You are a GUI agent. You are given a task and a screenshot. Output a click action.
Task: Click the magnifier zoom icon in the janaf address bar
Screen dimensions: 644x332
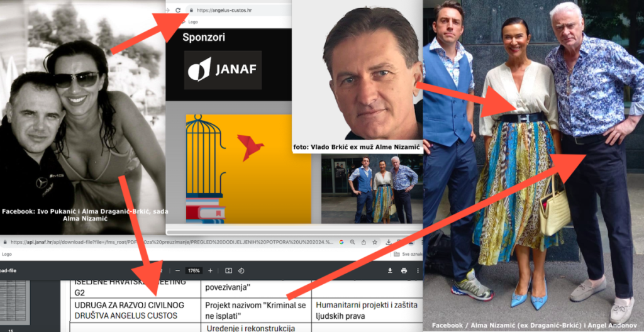[352, 241]
